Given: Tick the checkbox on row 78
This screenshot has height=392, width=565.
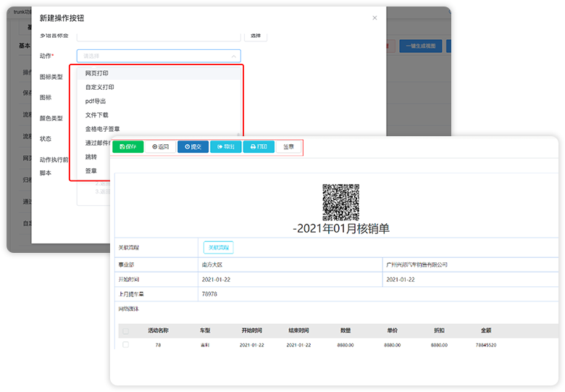Looking at the screenshot, I should pos(126,344).
